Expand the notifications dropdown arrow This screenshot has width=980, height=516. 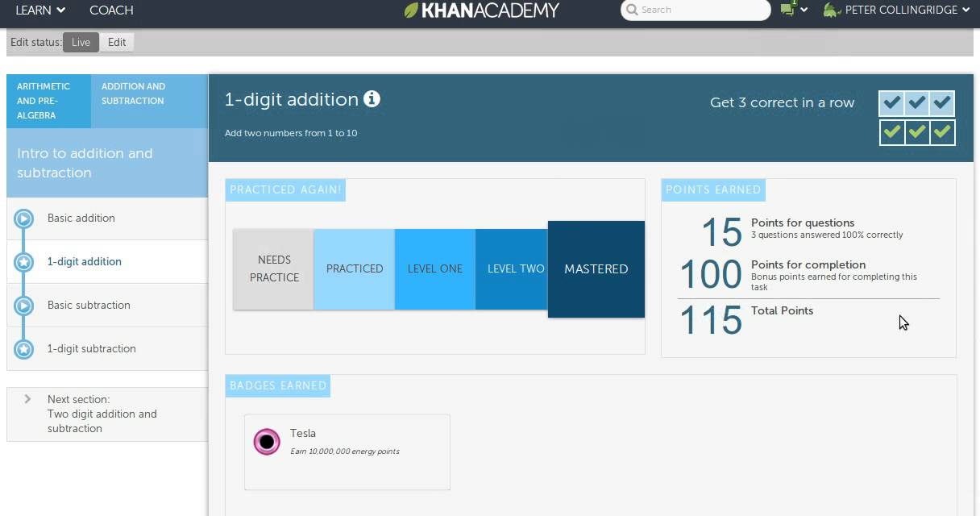point(804,10)
